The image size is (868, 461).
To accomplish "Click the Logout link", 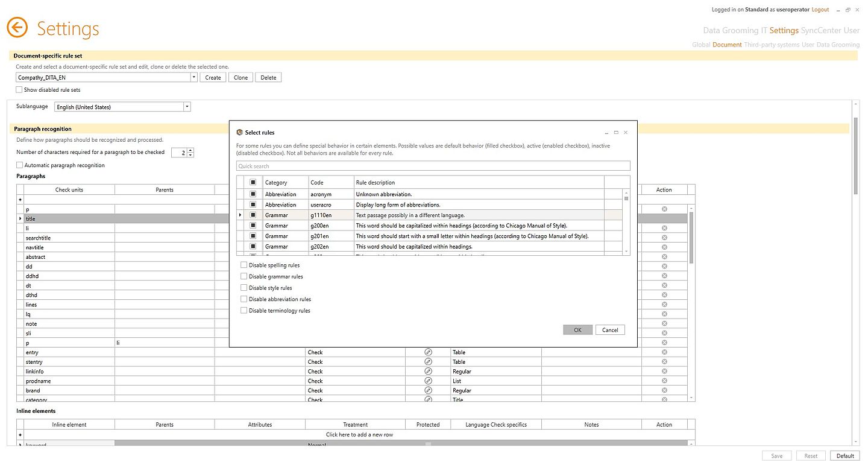I will pyautogui.click(x=820, y=10).
